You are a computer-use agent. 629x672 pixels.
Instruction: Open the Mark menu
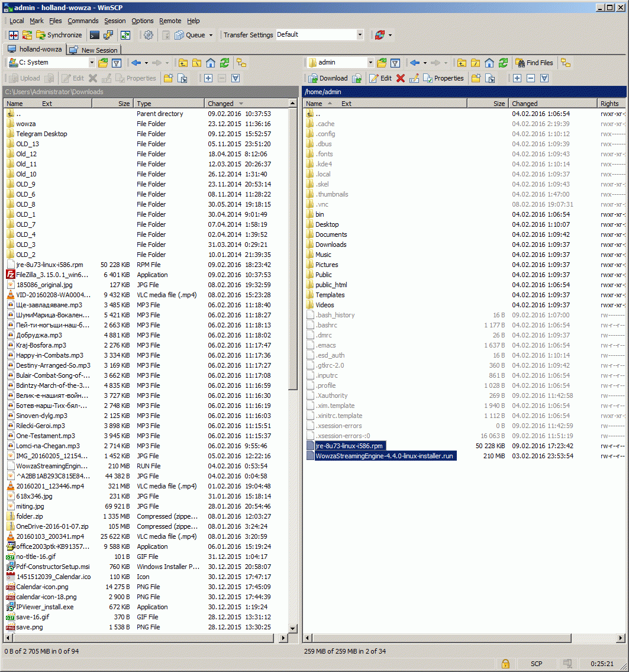[x=37, y=21]
